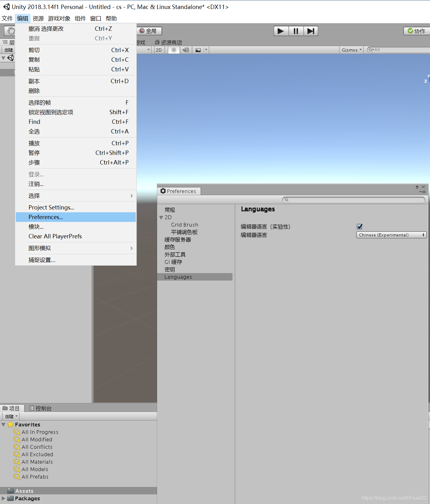
Task: Choose 剪切 in the edit menu
Action: [76, 50]
